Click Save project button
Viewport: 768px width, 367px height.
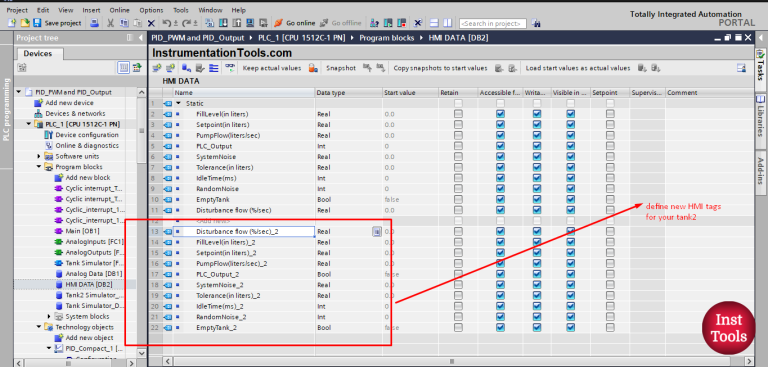[x=57, y=23]
